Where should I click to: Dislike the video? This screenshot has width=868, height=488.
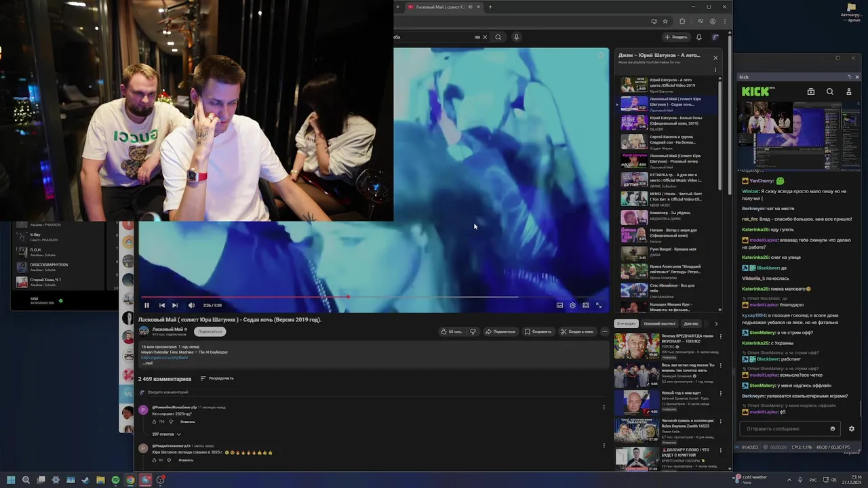coord(473,331)
